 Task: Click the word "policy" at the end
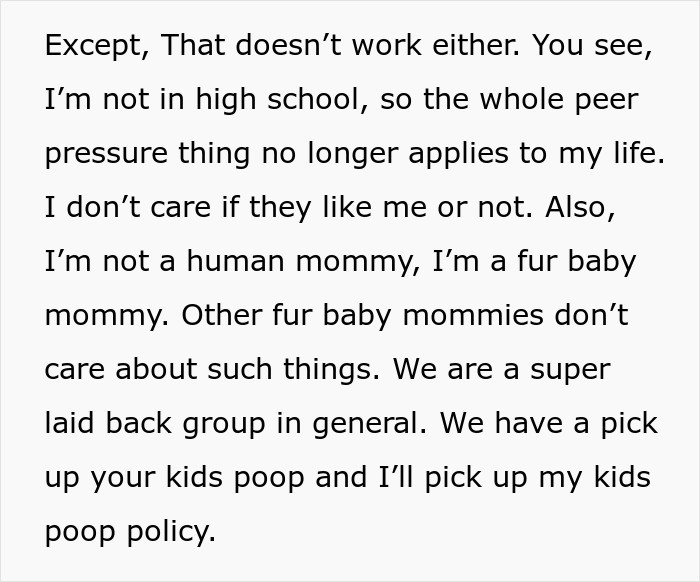click(x=168, y=531)
